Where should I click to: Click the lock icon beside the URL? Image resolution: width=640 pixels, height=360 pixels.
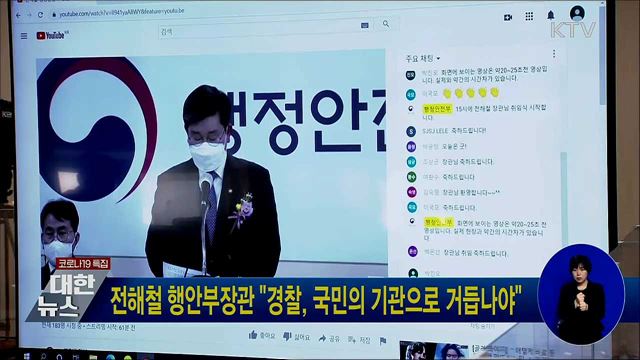point(54,15)
